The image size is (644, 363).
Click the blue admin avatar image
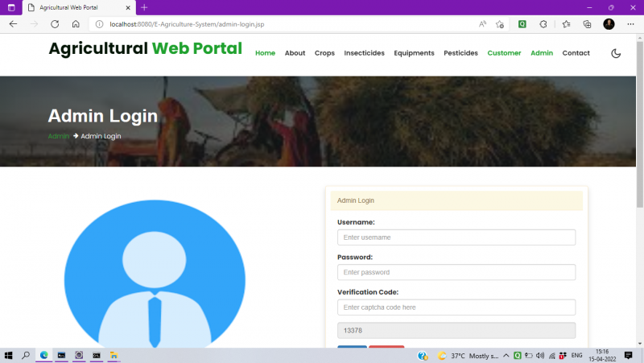coord(155,274)
